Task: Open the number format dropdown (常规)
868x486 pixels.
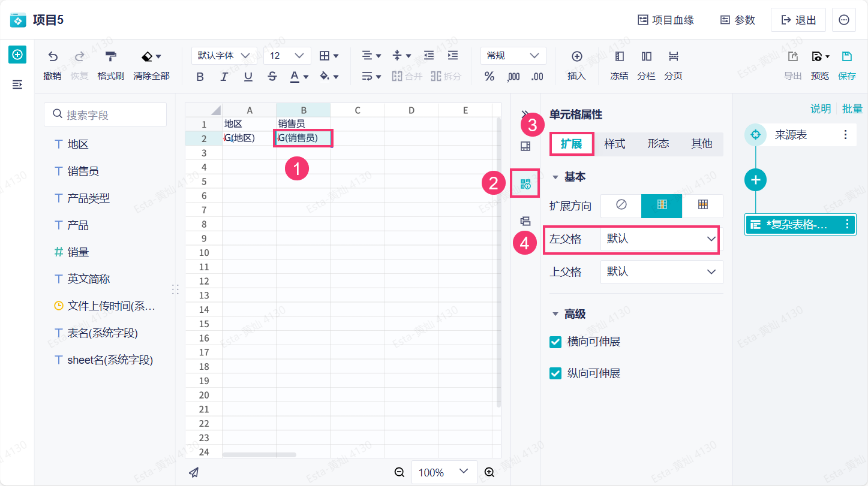Action: pyautogui.click(x=513, y=55)
